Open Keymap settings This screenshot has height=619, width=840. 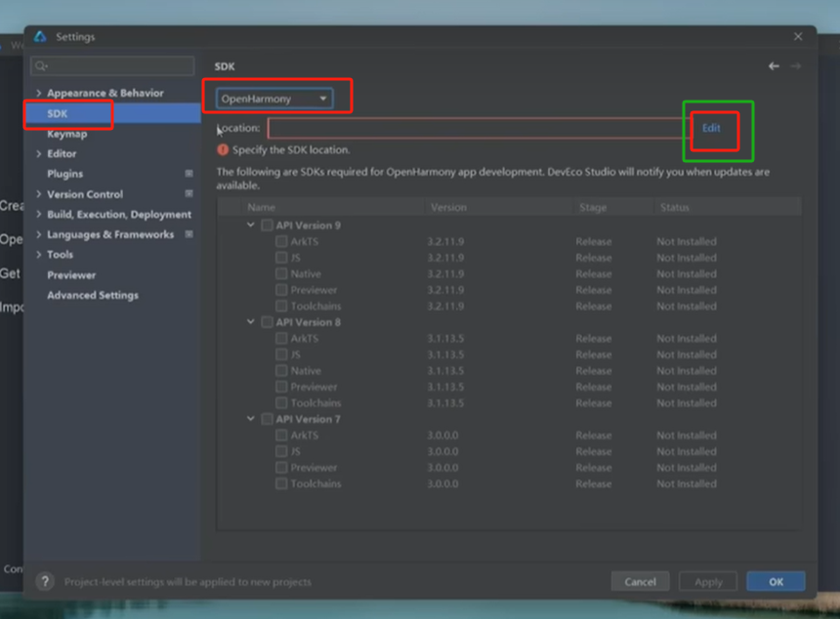67,134
